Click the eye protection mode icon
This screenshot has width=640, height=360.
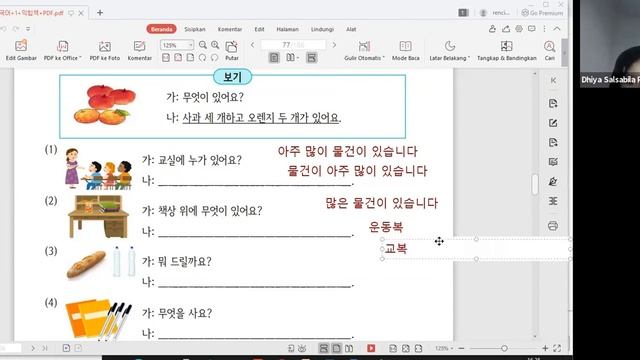pos(302,348)
